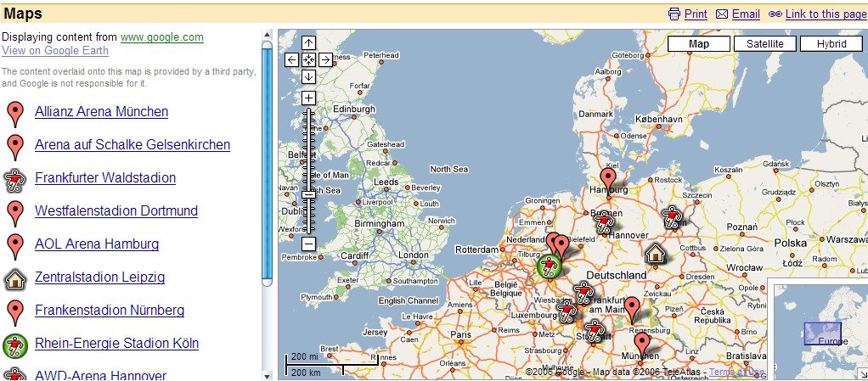Click the sidebar scrollbar up arrow
Viewport: 868px width, 381px height.
[267, 35]
